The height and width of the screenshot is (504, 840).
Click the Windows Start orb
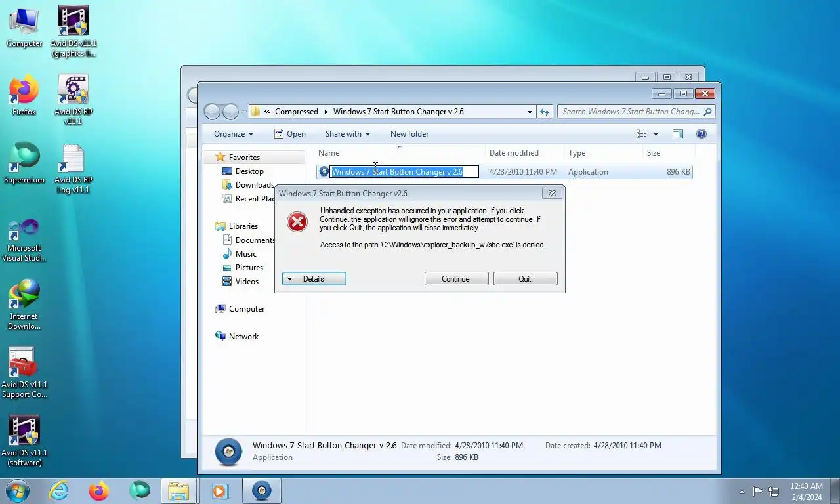(x=18, y=490)
